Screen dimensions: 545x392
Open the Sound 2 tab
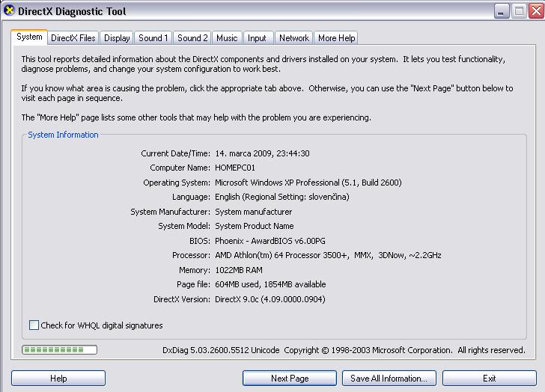[192, 38]
